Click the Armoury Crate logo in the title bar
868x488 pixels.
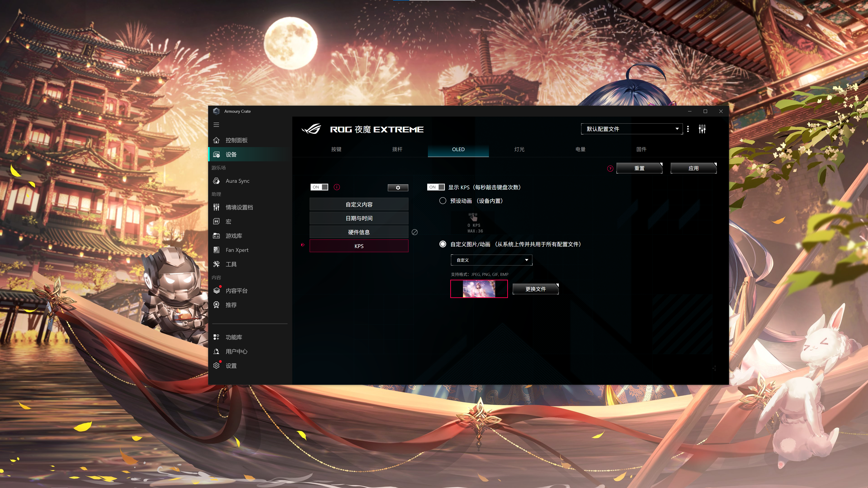(216, 111)
